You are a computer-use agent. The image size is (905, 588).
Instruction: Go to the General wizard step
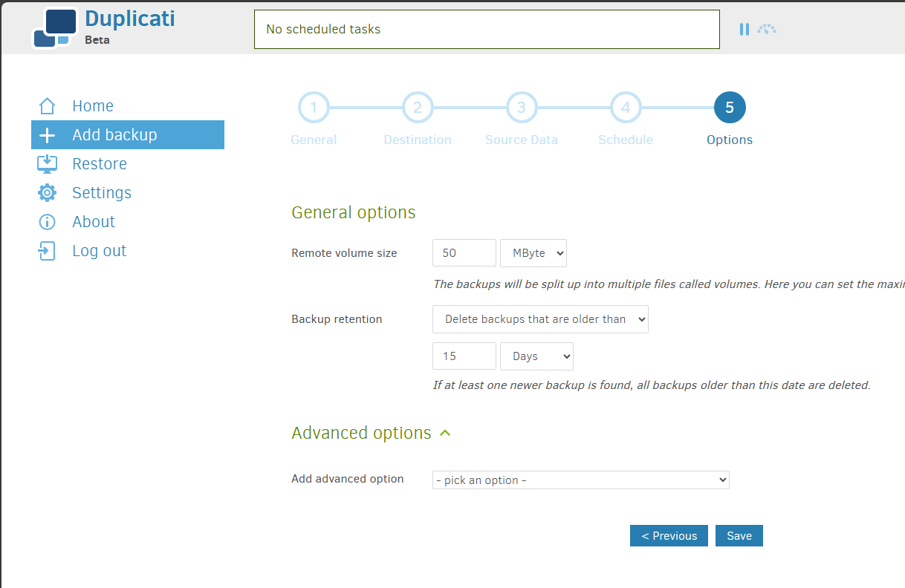pyautogui.click(x=314, y=107)
